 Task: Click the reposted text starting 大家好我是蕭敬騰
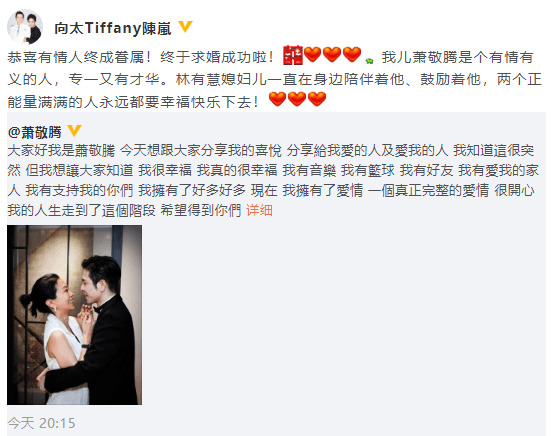[61, 151]
